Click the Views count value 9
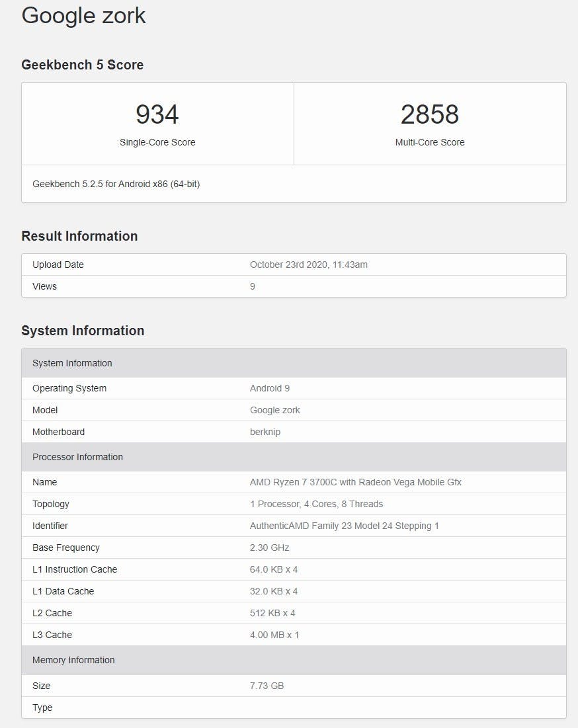The width and height of the screenshot is (578, 728). click(x=253, y=286)
